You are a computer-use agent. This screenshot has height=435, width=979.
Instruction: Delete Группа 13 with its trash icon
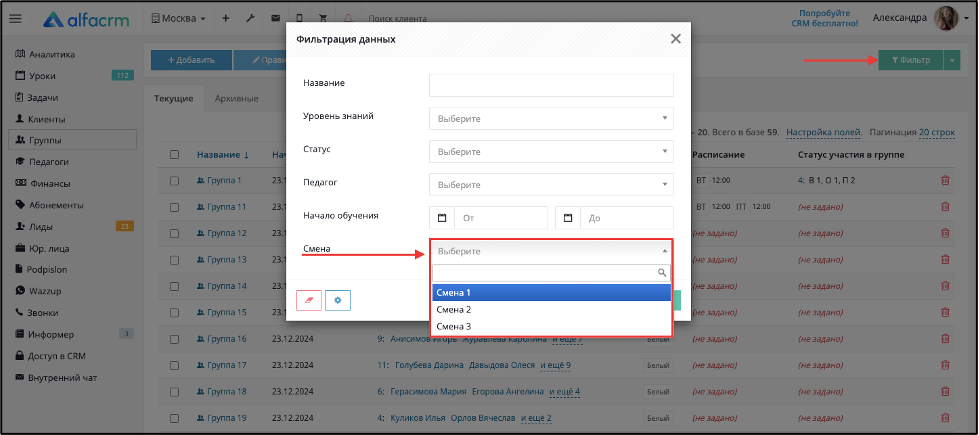point(945,259)
